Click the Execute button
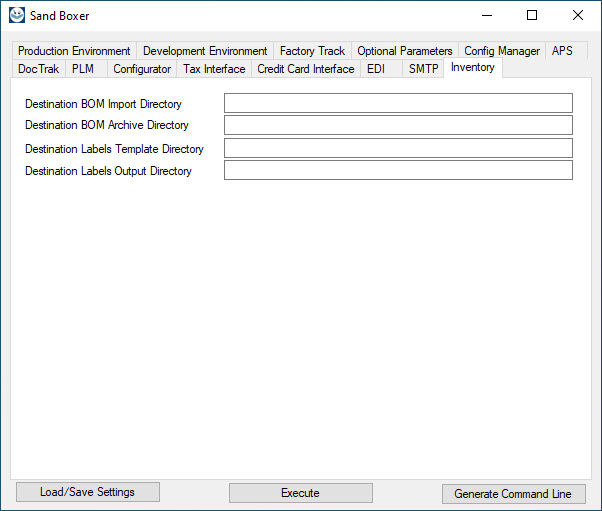The width and height of the screenshot is (602, 511). point(300,493)
